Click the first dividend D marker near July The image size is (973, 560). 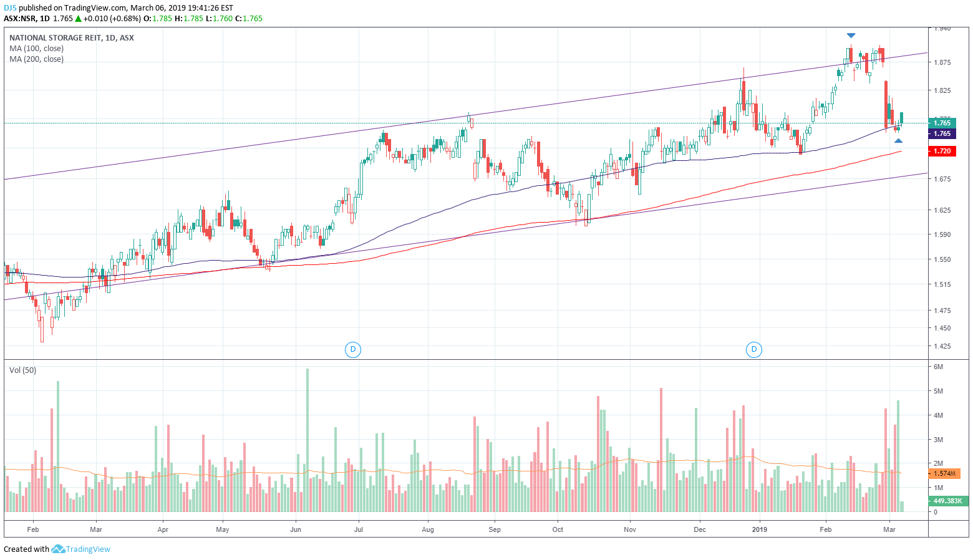[x=353, y=349]
